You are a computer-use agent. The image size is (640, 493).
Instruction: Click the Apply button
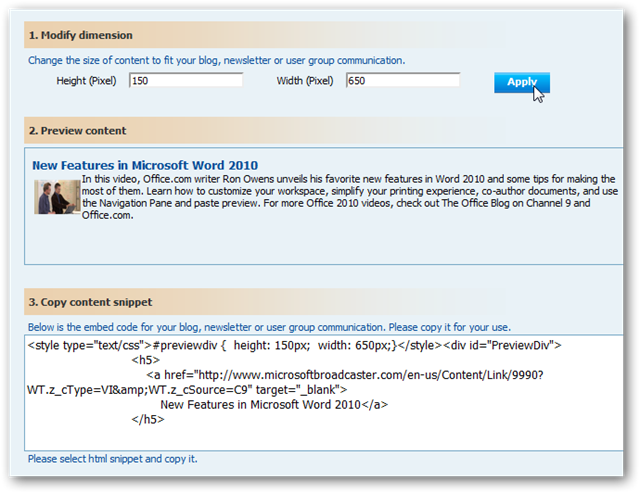click(522, 82)
